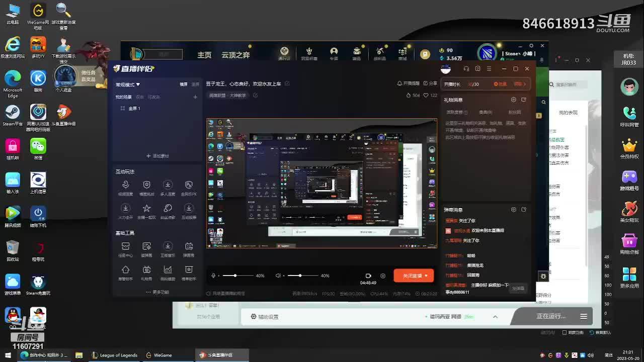Click the 开播提醒 notification button

(x=408, y=83)
